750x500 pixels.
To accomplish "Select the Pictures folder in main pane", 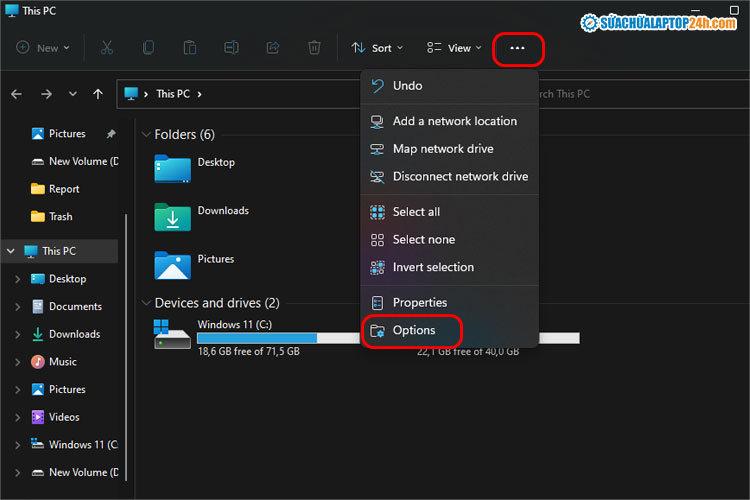I will pos(194,266).
